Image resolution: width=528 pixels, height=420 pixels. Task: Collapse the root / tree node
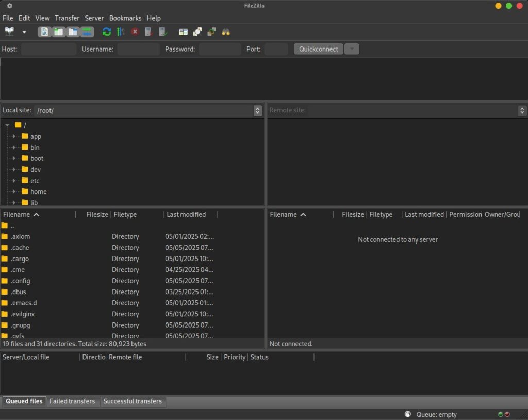click(x=7, y=125)
